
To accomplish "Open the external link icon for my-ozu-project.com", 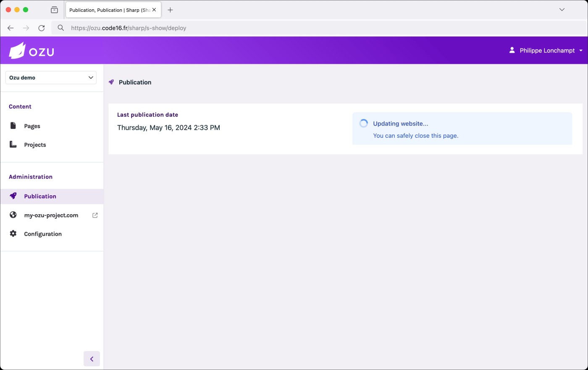I will (x=95, y=215).
